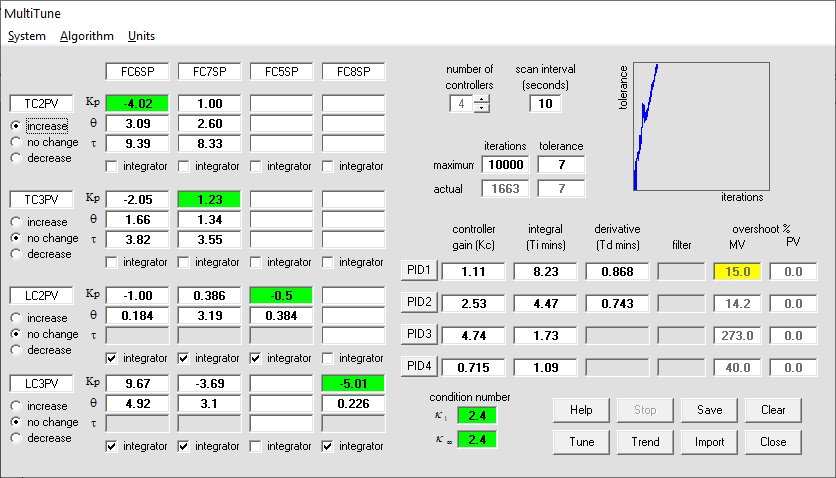Open the PID1 controller details
Image resolution: width=836 pixels, height=478 pixels.
[x=417, y=271]
